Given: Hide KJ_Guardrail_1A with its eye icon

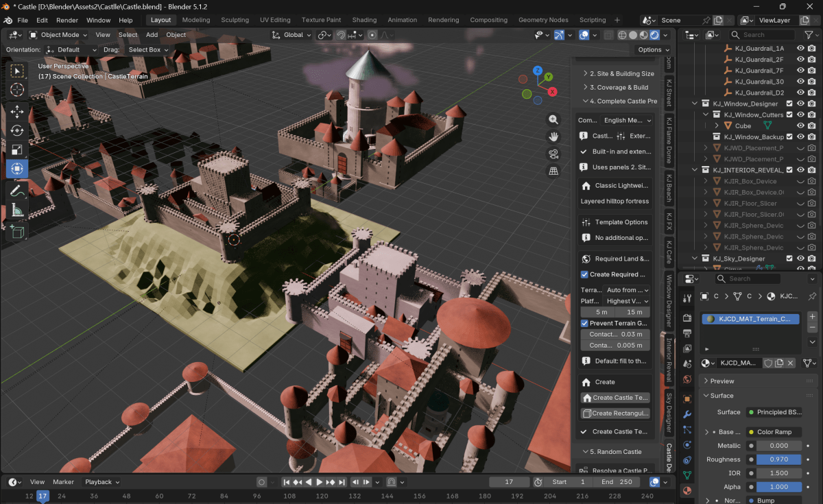Looking at the screenshot, I should pyautogui.click(x=800, y=49).
